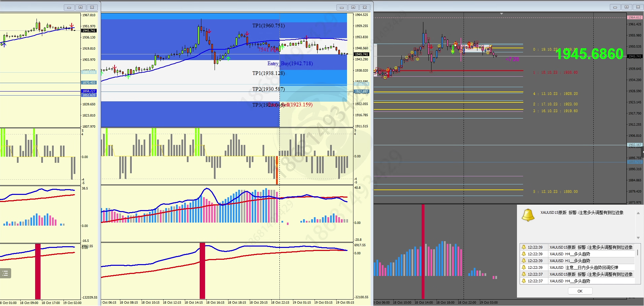The image size is (644, 306).
Task: Close the right dark chart window
Action: pyautogui.click(x=638, y=7)
